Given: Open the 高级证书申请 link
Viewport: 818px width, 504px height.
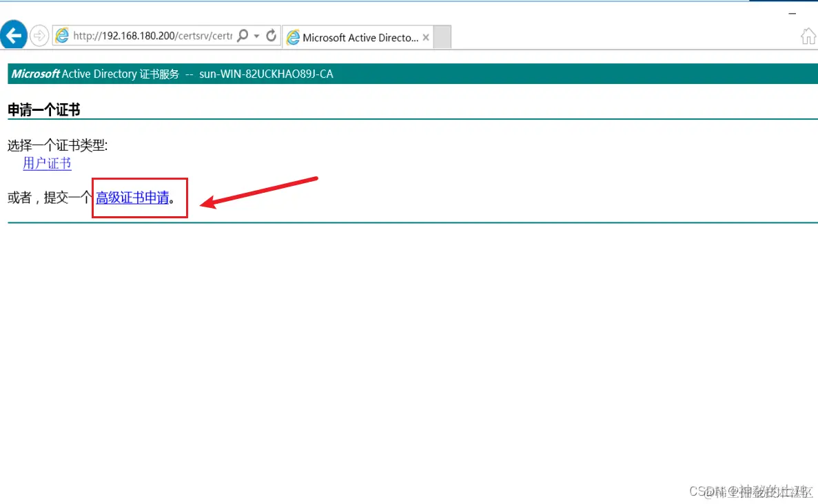Looking at the screenshot, I should coord(132,198).
